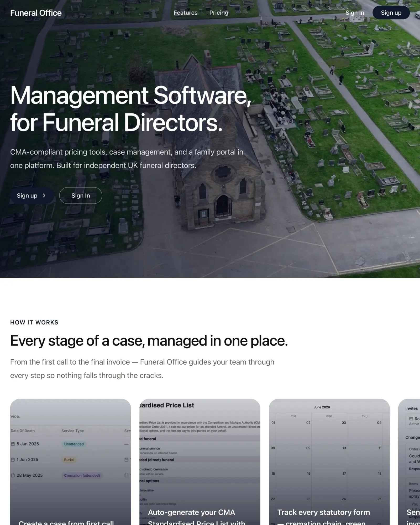Click the 'Management Software, for Funeral Directors.' headline
420x525 pixels.
click(131, 109)
